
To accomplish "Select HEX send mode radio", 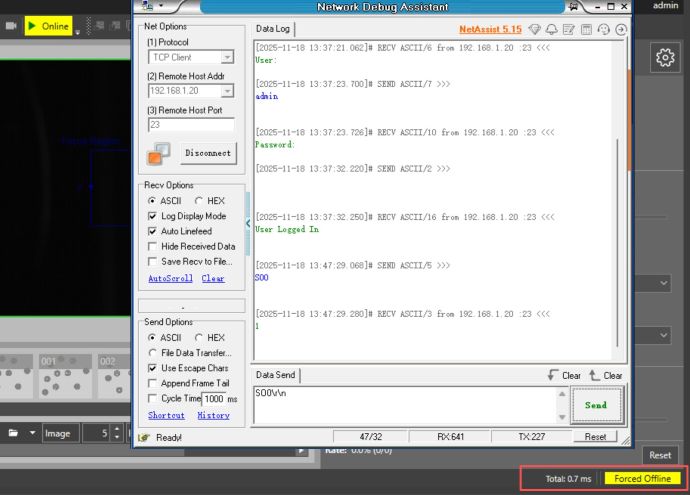I will (198, 337).
